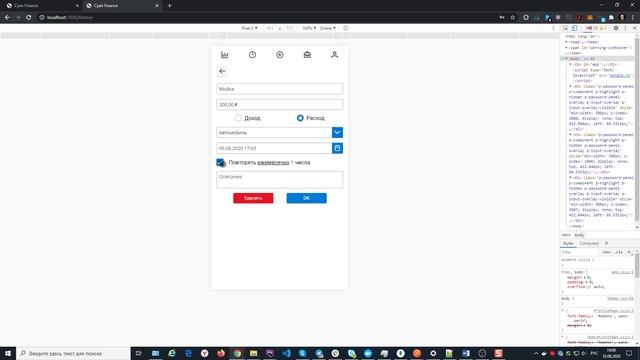
Task: Click the browser back arrow
Action: (x=7, y=18)
